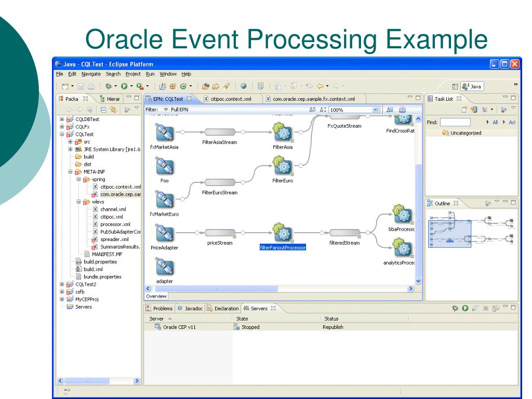
Task: Open the Run button dropdown arrow
Action: coord(131,86)
